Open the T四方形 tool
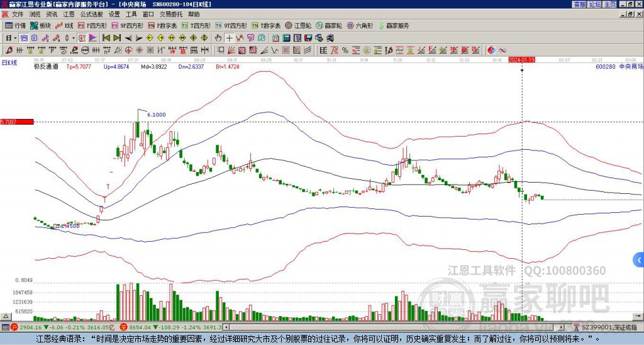This screenshot has height=345, width=644. [x=196, y=26]
